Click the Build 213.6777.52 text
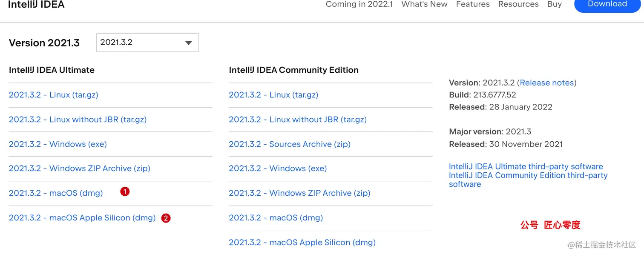 click(483, 95)
